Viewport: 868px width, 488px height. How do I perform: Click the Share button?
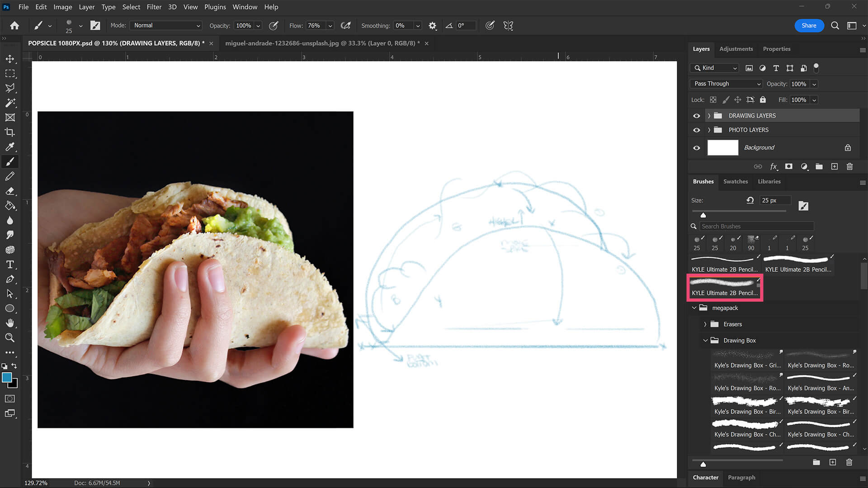(x=809, y=26)
